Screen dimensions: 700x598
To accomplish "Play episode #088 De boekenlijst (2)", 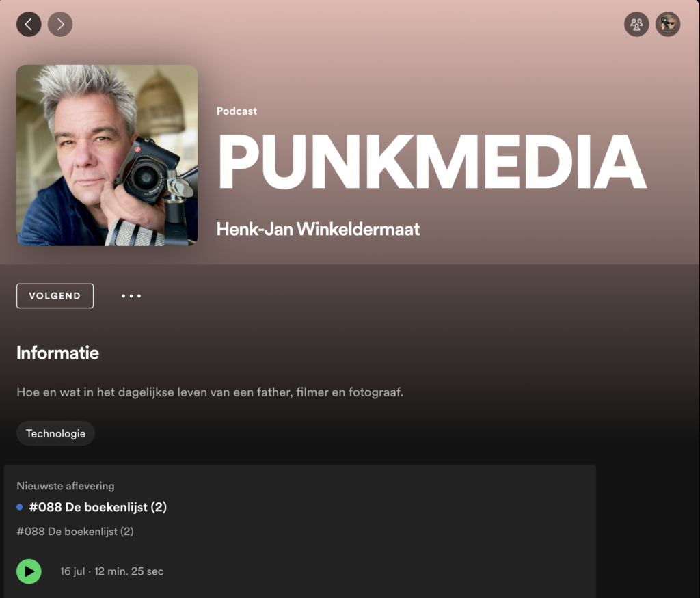I will pos(29,571).
